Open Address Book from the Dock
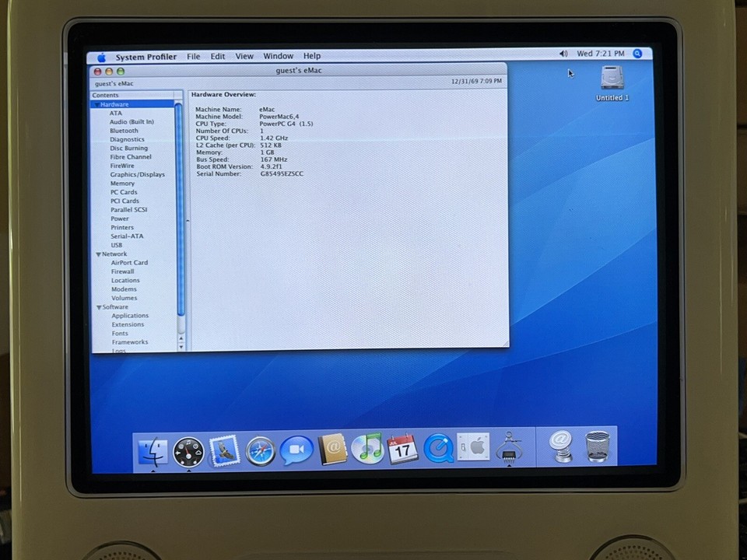 (333, 448)
